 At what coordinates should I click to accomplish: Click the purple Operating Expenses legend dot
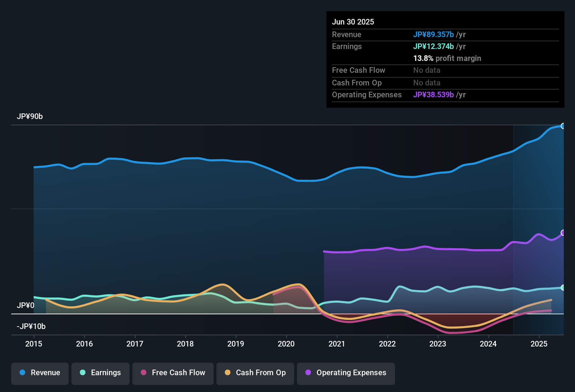point(308,372)
